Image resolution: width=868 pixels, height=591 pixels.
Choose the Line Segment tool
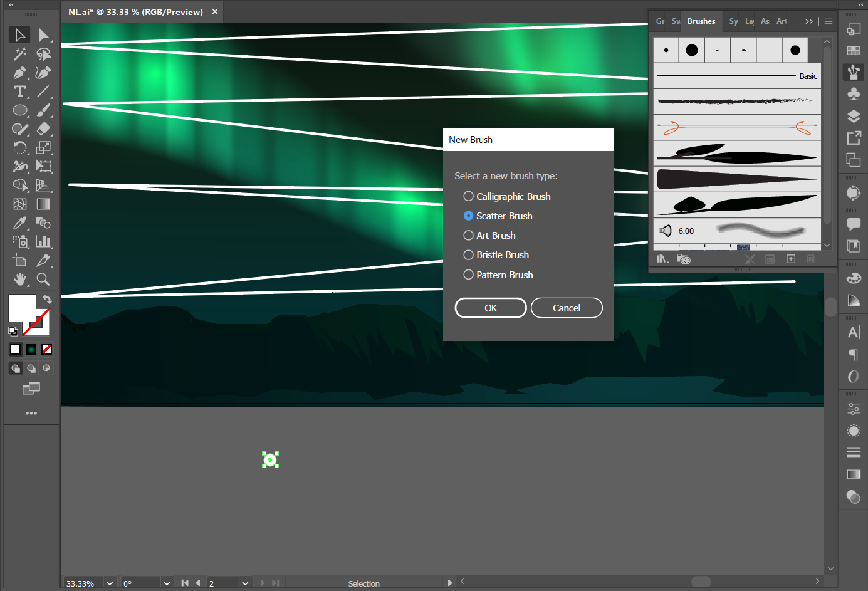pos(43,92)
